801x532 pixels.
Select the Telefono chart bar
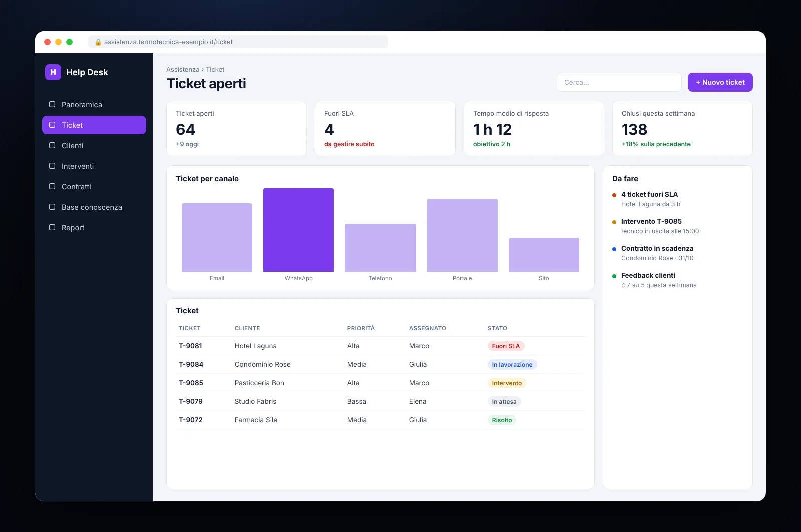coord(380,248)
